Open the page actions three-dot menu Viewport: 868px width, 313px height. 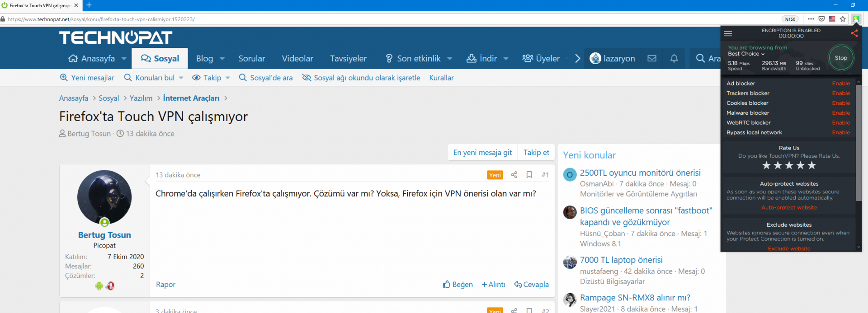(x=811, y=19)
